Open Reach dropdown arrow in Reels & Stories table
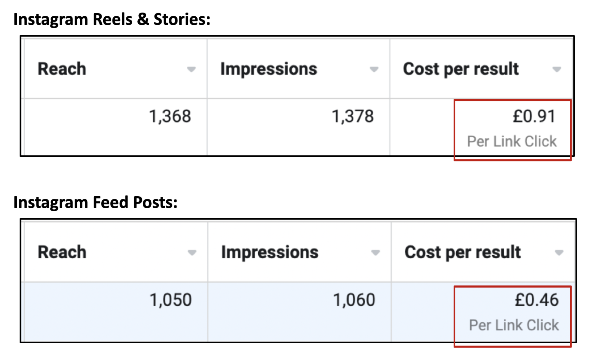 (191, 70)
